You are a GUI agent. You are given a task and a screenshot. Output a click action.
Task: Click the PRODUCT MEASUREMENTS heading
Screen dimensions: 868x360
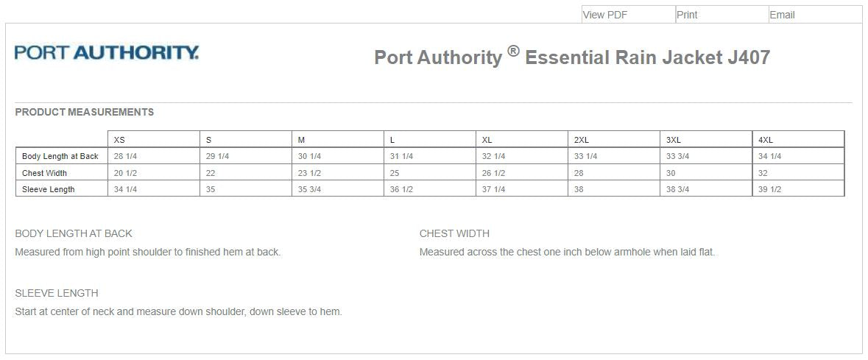(84, 112)
